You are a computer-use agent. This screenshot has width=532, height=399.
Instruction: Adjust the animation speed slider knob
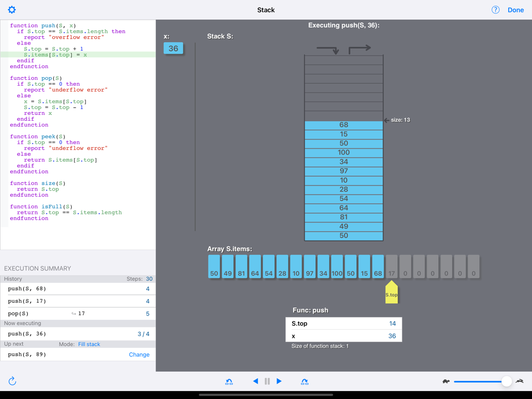[506, 381]
